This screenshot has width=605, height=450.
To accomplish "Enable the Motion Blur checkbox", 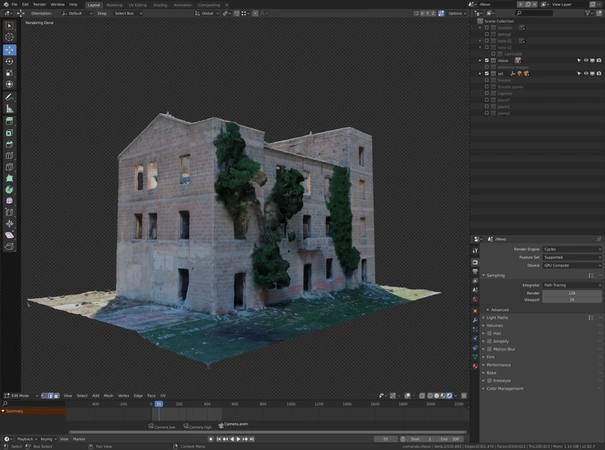I will [x=489, y=349].
